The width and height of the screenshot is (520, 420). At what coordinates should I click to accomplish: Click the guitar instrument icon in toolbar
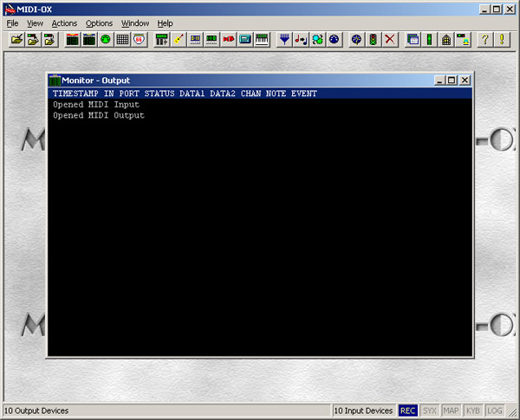point(179,40)
